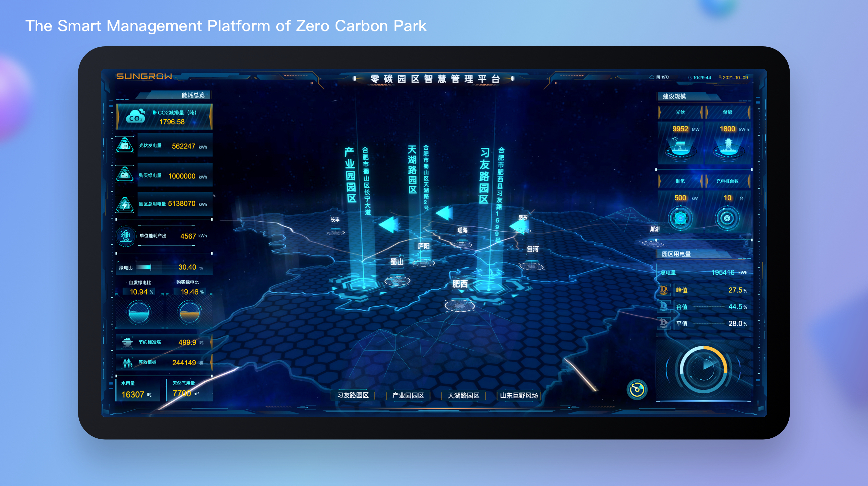The height and width of the screenshot is (486, 868).
Task: Click the round radar icon at bottom right
Action: coord(636,390)
